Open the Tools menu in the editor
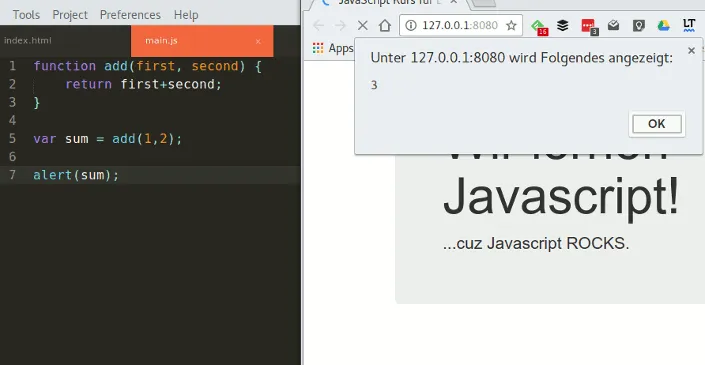The height and width of the screenshot is (365, 705). [x=26, y=15]
